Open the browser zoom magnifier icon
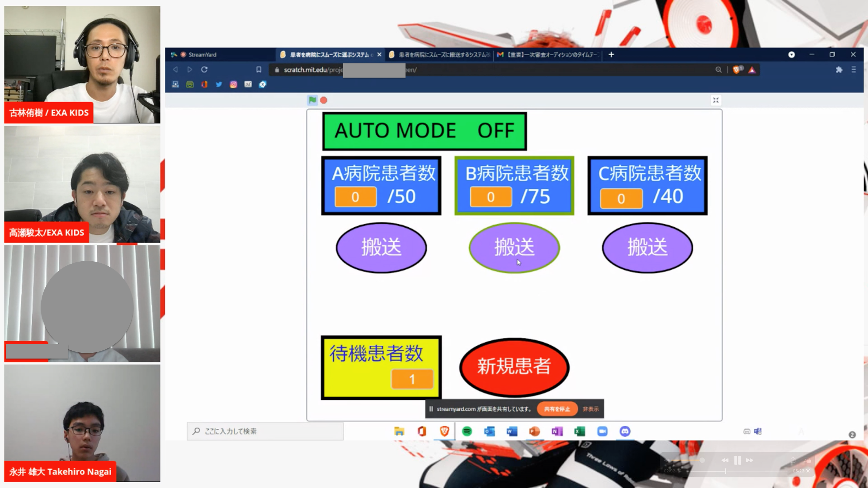 pyautogui.click(x=718, y=70)
